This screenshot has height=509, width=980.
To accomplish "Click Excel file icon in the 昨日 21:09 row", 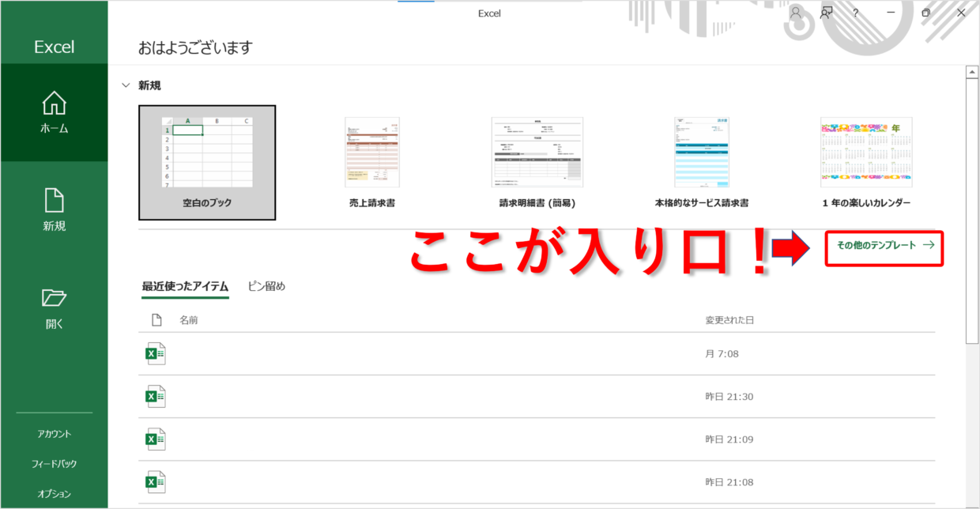I will click(156, 439).
